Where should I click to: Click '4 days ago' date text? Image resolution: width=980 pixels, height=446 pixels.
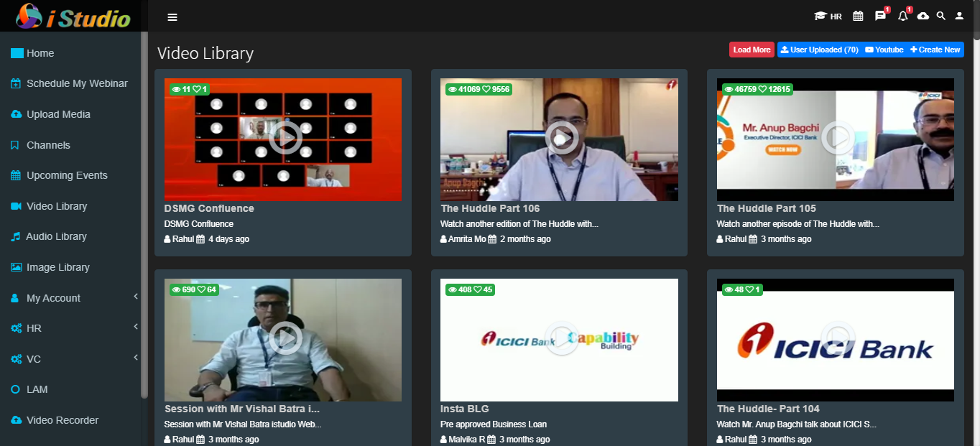(228, 239)
